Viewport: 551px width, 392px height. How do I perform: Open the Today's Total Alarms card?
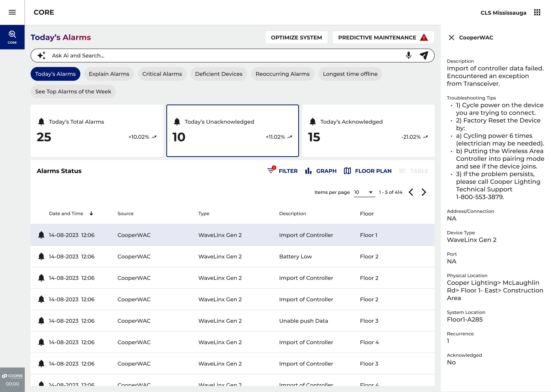(x=97, y=131)
